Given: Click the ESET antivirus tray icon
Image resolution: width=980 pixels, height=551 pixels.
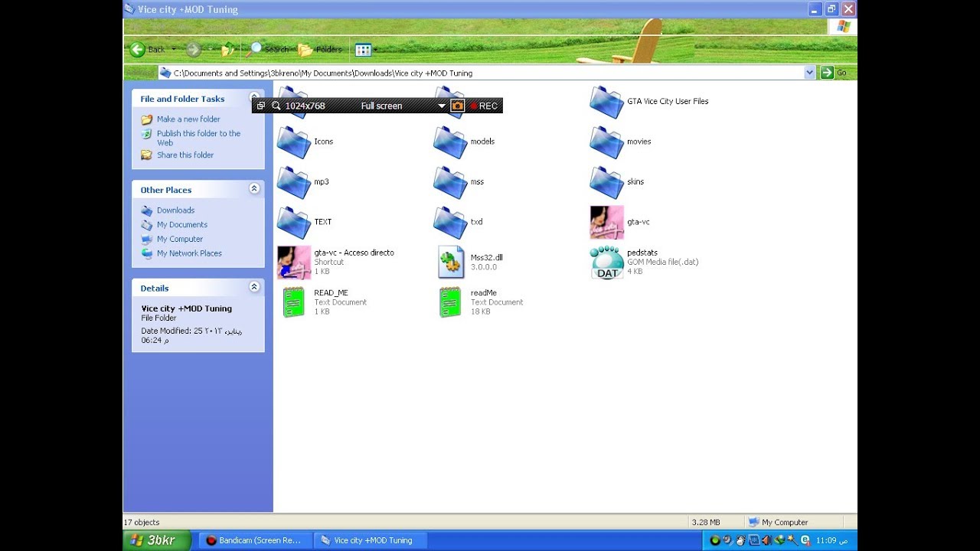Looking at the screenshot, I should 805,540.
